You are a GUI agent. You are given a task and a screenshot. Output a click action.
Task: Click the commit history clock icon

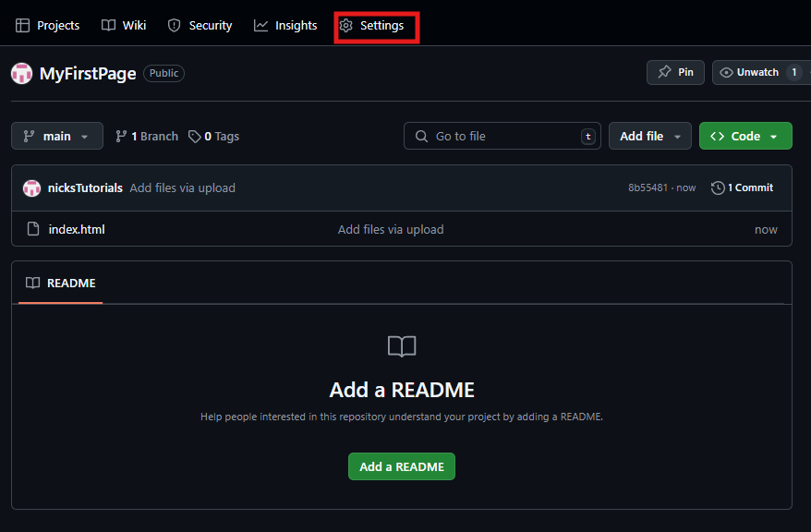[x=718, y=187]
